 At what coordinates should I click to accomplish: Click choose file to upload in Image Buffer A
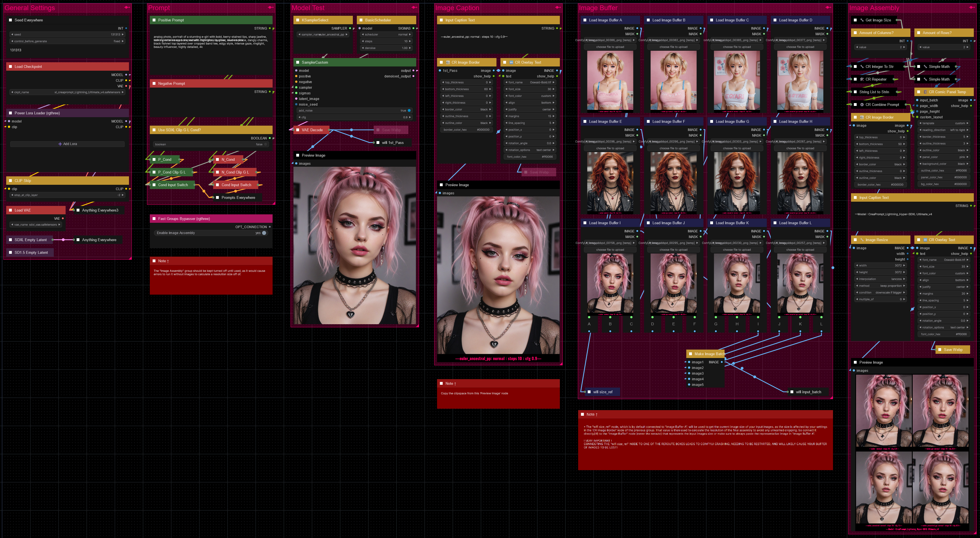pos(610,47)
